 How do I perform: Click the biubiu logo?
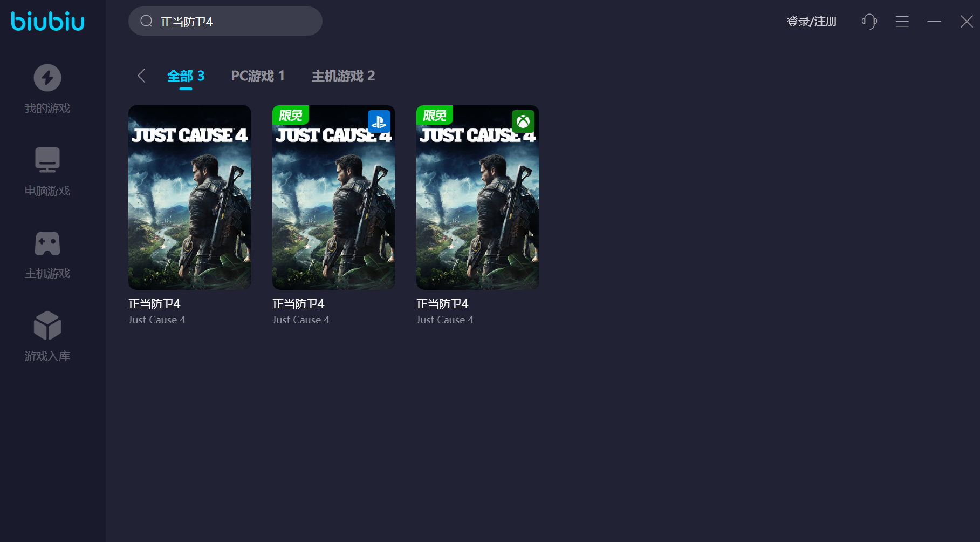point(47,21)
